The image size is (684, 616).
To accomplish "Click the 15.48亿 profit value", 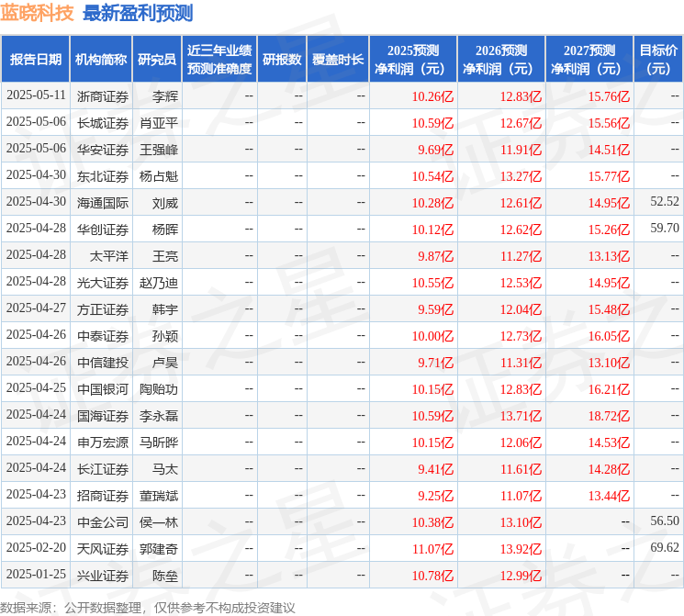I will tap(609, 309).
